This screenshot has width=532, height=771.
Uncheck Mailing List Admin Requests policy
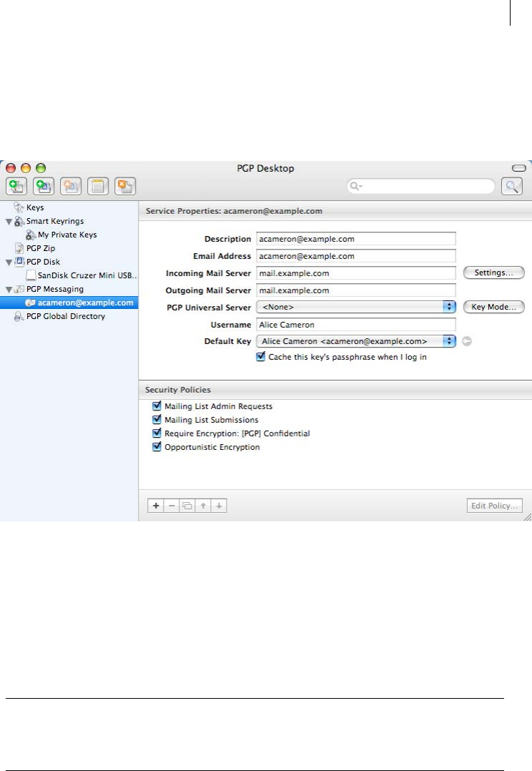157,406
